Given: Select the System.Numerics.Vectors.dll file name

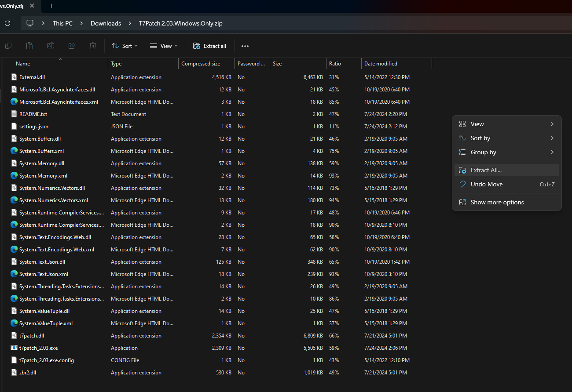Looking at the screenshot, I should pos(52,188).
